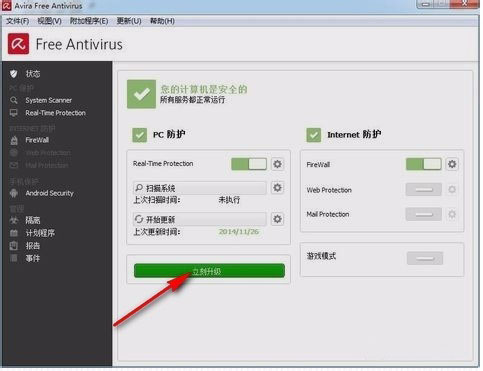
Task: Click the System Scanner magnifier icon
Action: pyautogui.click(x=14, y=100)
